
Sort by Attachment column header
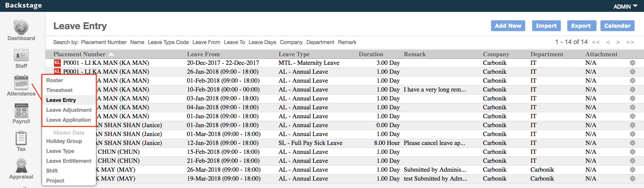click(x=601, y=54)
